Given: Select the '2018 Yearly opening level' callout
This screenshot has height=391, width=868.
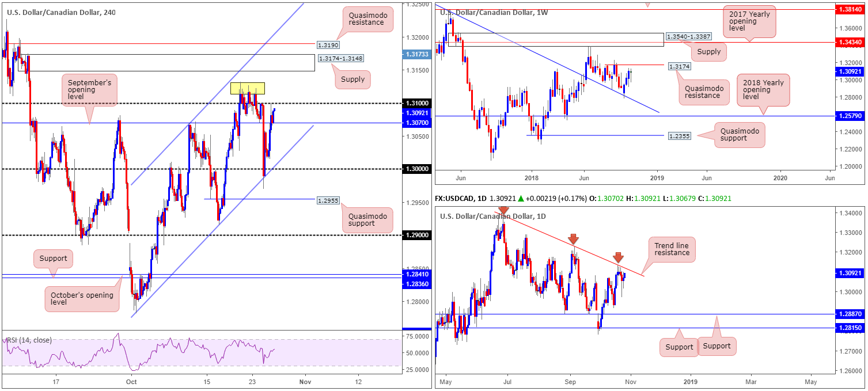Looking at the screenshot, I should (x=762, y=90).
